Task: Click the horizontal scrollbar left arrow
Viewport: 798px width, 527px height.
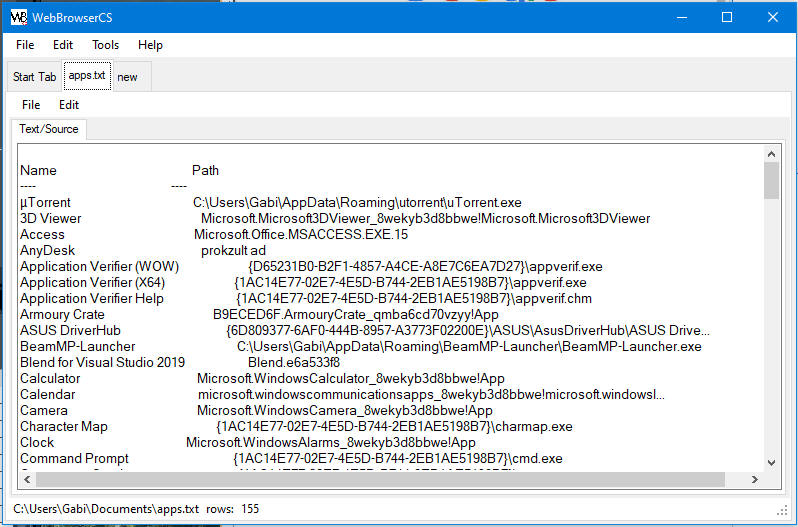Action: pos(27,479)
